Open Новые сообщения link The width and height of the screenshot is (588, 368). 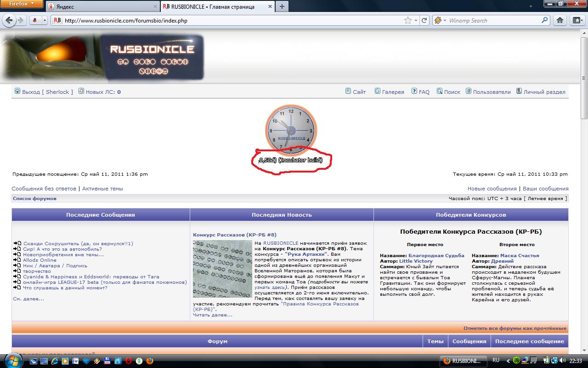tap(492, 189)
